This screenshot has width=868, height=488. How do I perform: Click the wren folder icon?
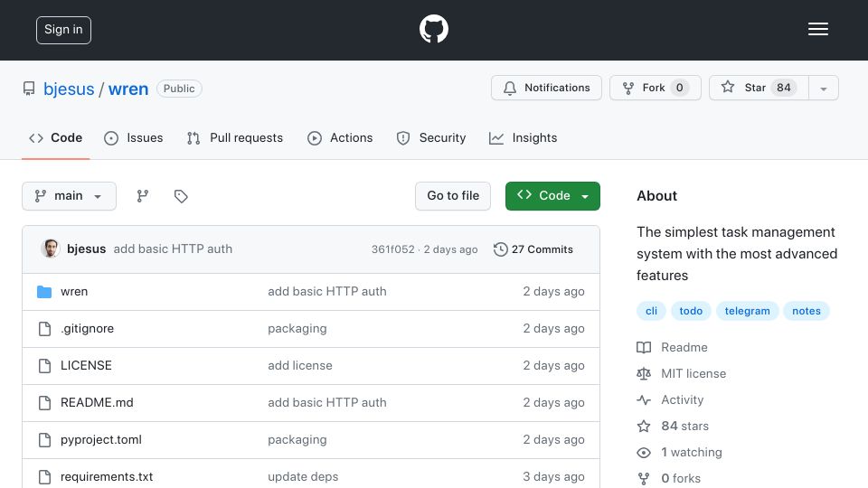coord(44,292)
